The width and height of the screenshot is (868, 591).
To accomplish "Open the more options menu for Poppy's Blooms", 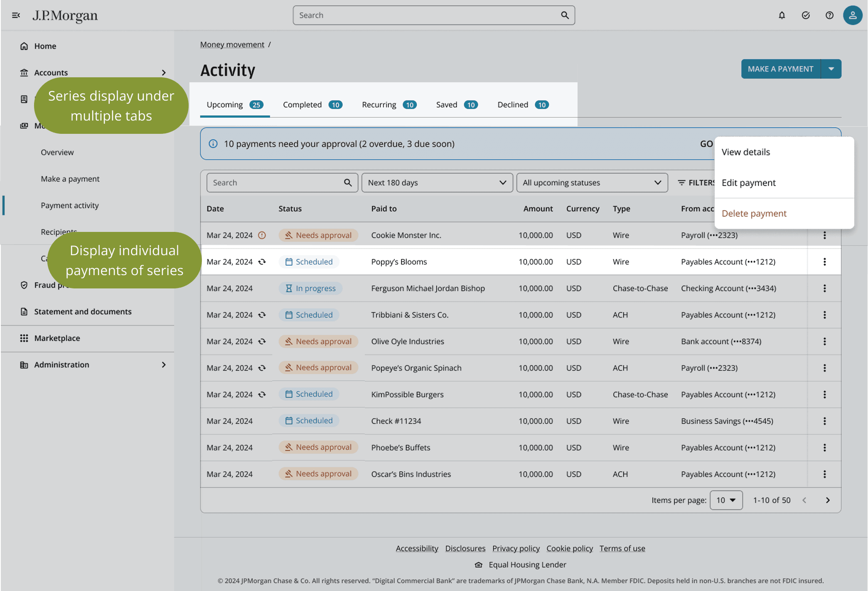I will (x=824, y=262).
